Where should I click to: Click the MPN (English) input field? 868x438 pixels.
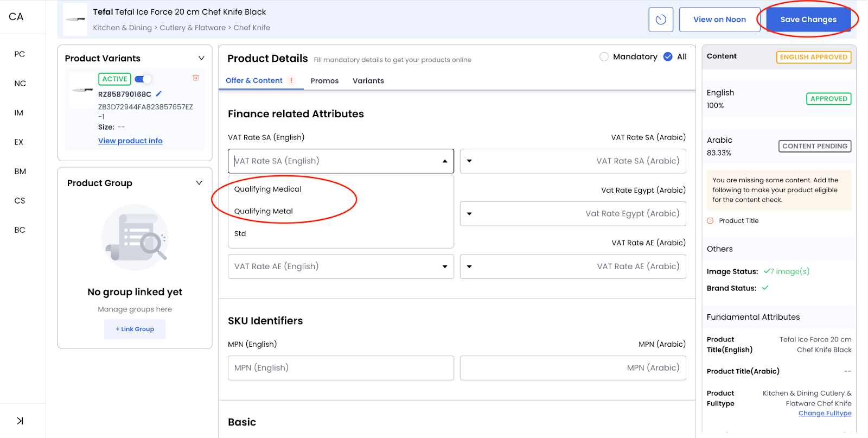(x=341, y=368)
